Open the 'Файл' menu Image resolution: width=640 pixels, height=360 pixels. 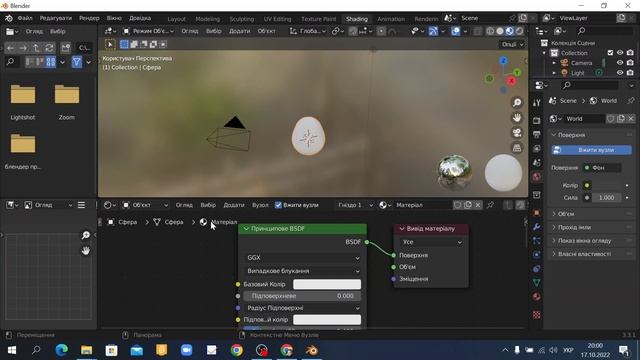[x=25, y=18]
